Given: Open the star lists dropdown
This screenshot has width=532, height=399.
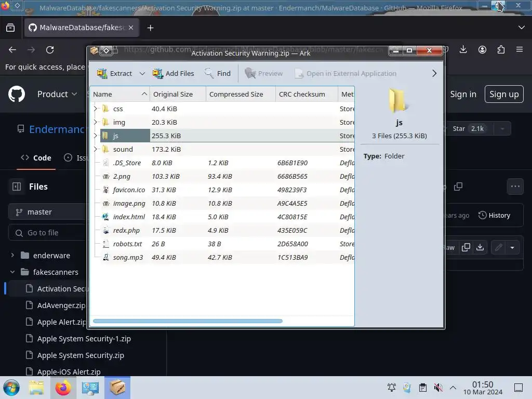Looking at the screenshot, I should [x=502, y=129].
